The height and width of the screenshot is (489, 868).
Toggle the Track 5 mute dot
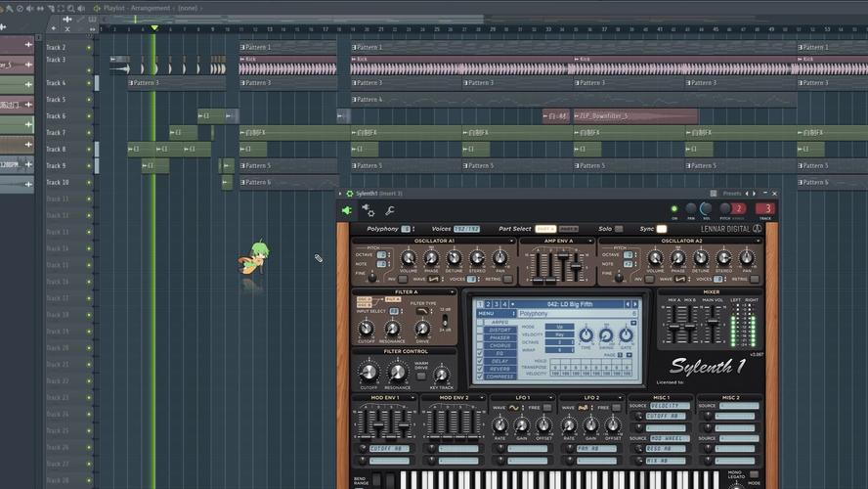click(x=89, y=100)
